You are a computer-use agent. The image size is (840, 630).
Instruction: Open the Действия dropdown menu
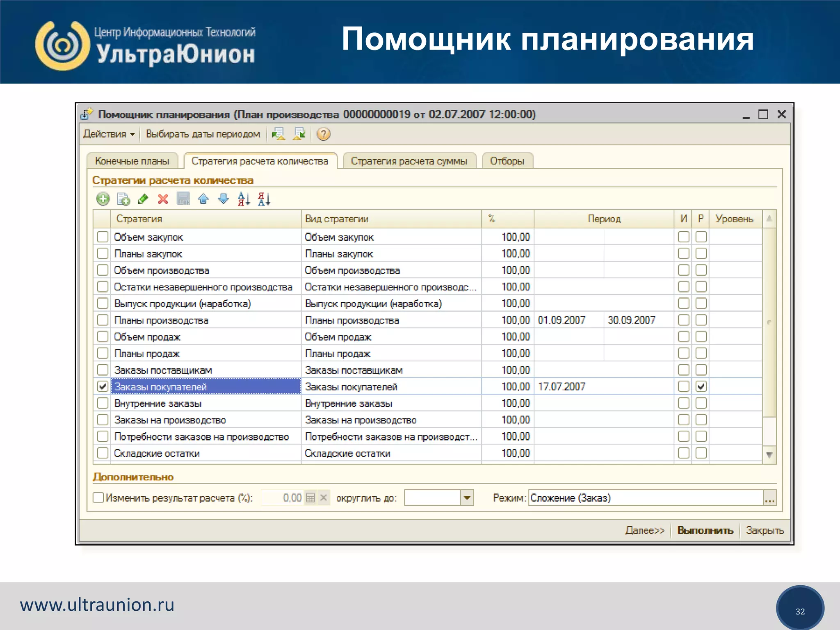tap(109, 134)
